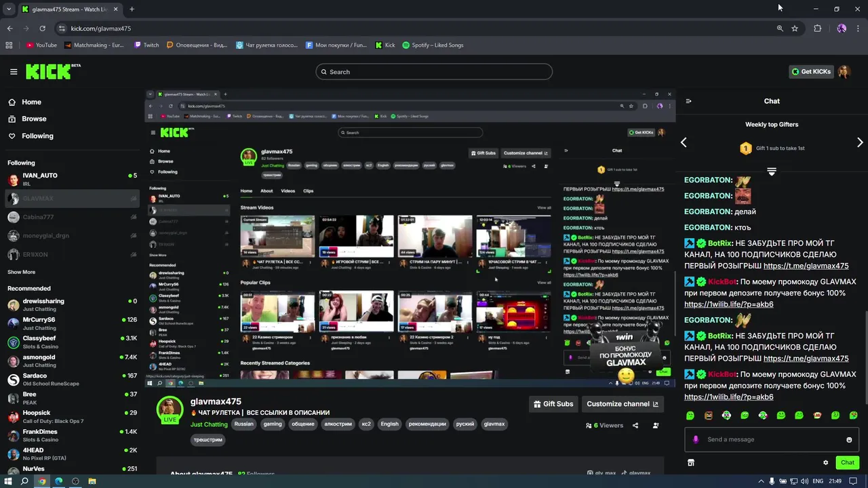Expand Show More under Following

[x=21, y=272]
